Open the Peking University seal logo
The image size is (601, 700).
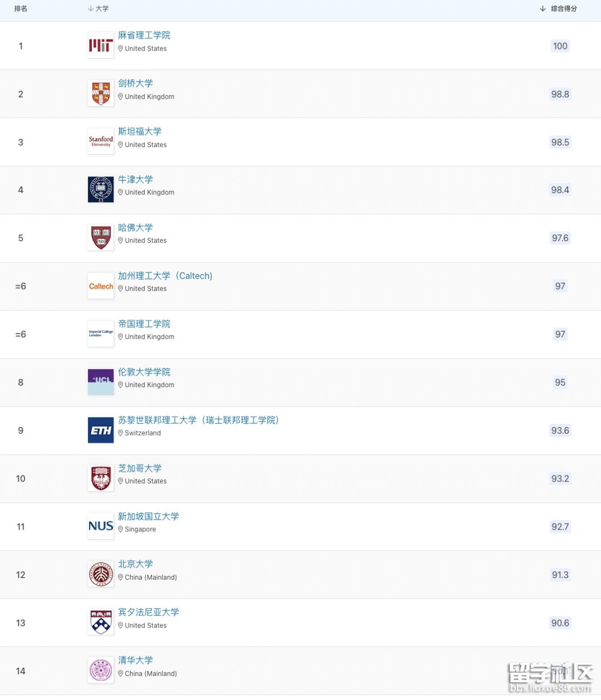click(x=101, y=575)
